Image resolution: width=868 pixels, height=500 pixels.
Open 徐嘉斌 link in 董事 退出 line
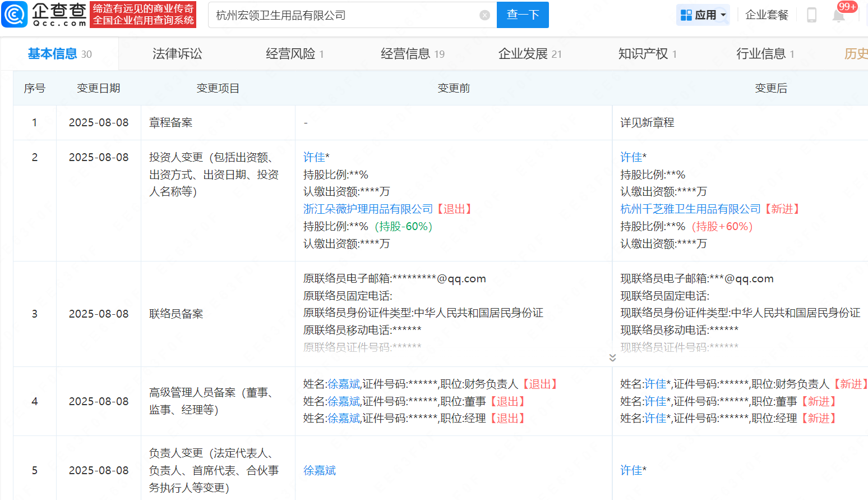(344, 402)
